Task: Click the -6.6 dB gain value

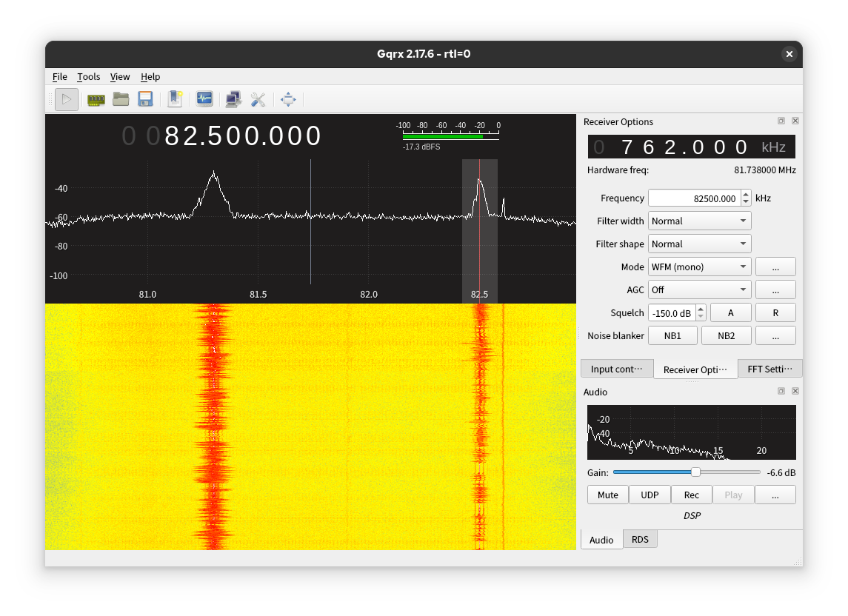Action: [x=781, y=472]
